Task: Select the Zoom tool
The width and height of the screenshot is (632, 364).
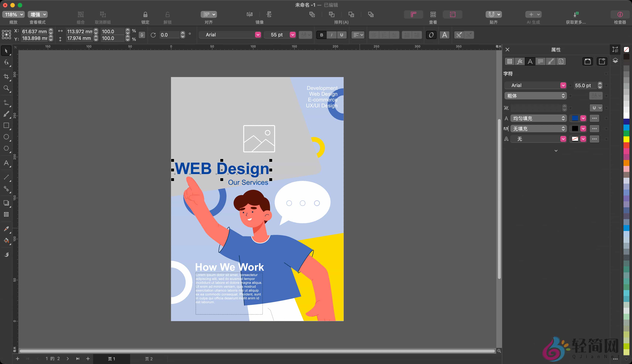Action: (6, 88)
